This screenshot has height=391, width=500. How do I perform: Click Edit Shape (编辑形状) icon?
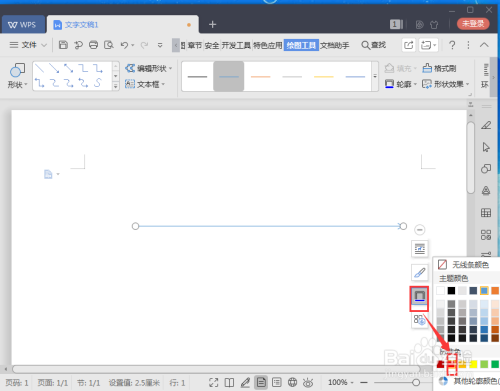(x=130, y=68)
